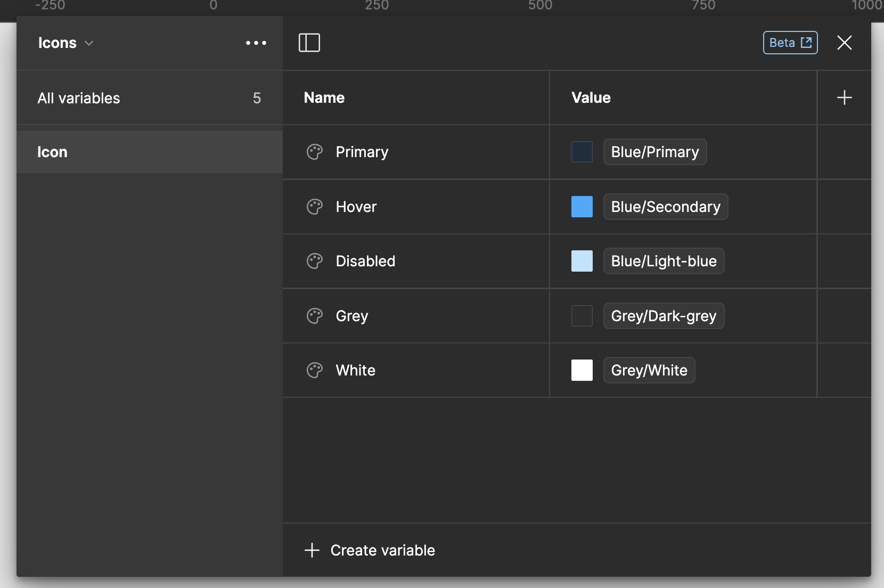Click the palette icon beside Disabled
The width and height of the screenshot is (884, 588).
(315, 261)
